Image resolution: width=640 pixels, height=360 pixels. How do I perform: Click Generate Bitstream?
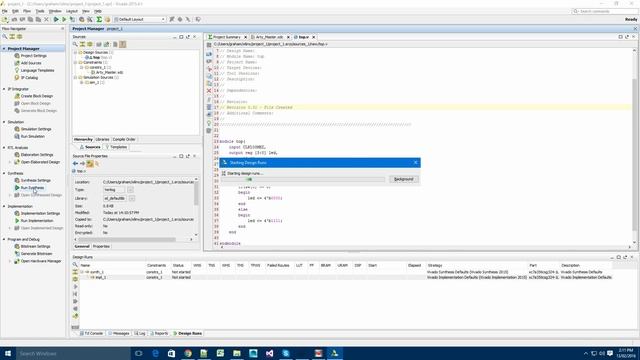[x=36, y=253]
